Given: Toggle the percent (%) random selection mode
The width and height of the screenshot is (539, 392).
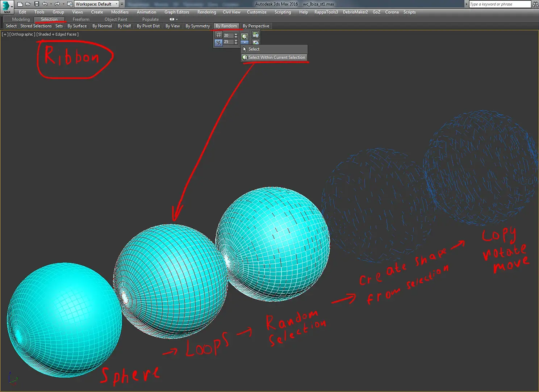Looking at the screenshot, I should [218, 42].
